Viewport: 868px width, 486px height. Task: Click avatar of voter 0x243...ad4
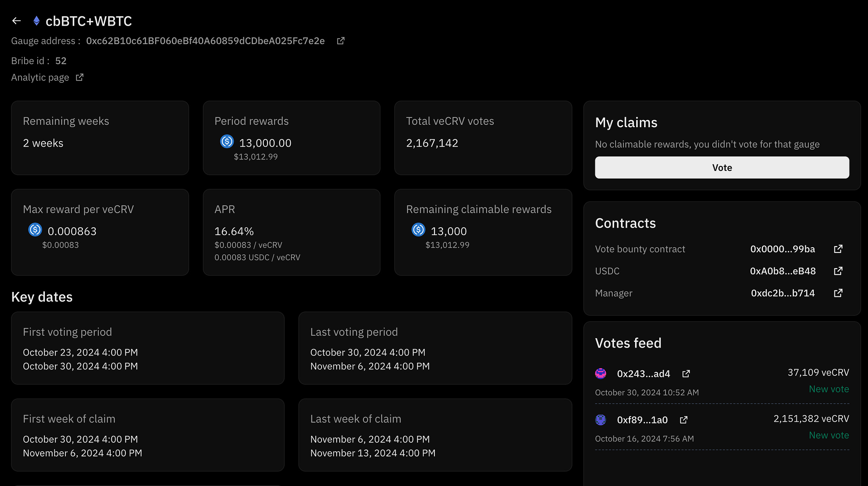point(601,374)
